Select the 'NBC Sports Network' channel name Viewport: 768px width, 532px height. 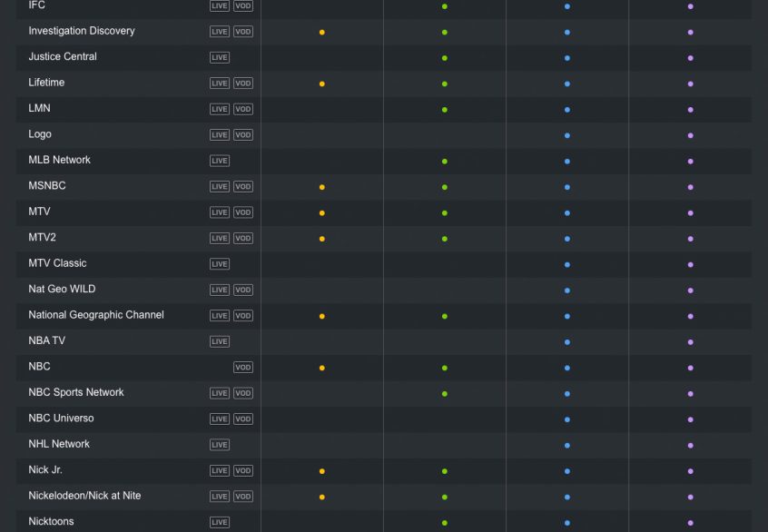(76, 392)
